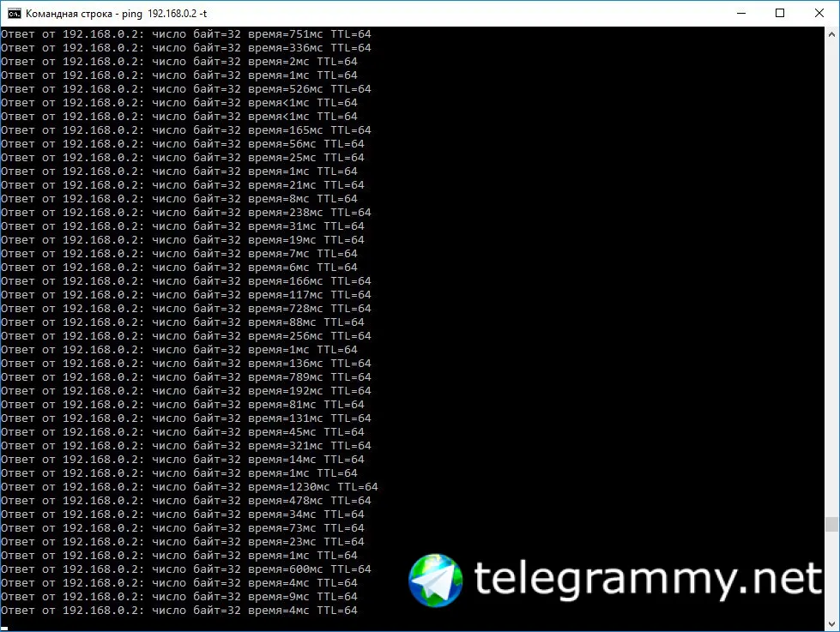The height and width of the screenshot is (632, 840).
Task: Click the line showing время=600мс
Action: pyautogui.click(x=186, y=569)
